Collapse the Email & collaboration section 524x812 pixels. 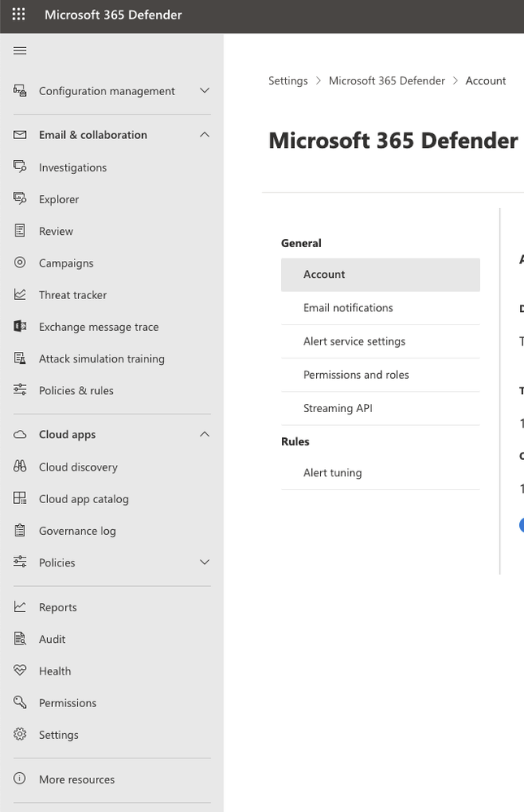coord(205,135)
